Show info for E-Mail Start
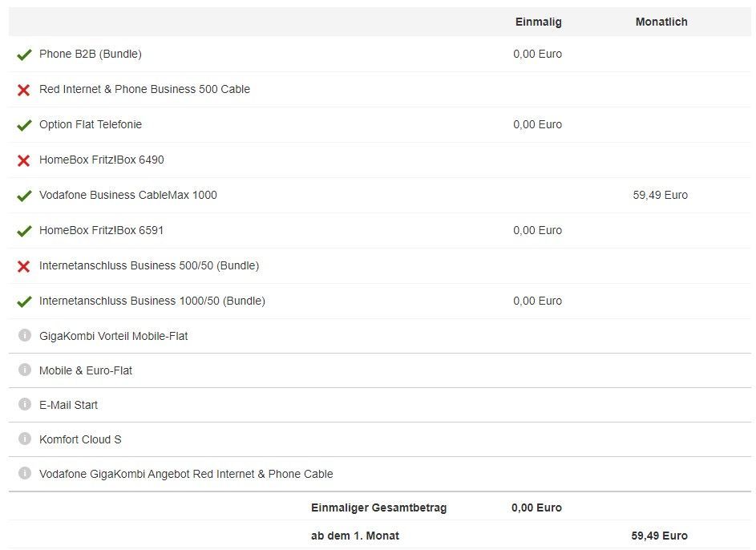The width and height of the screenshot is (756, 550). point(25,404)
